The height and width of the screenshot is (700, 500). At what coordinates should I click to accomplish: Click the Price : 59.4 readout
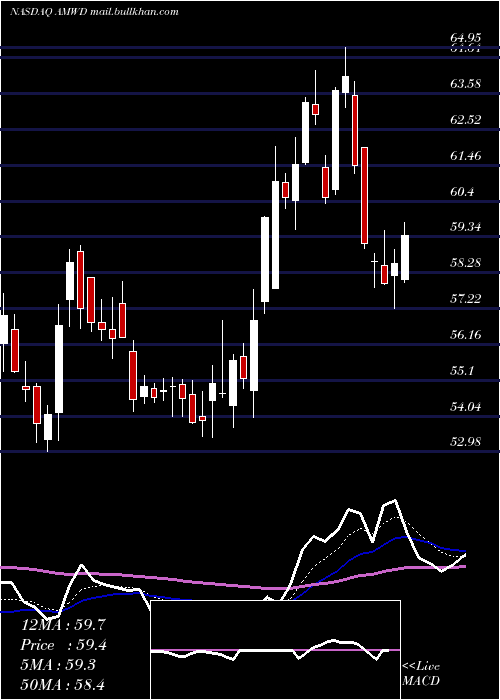click(x=63, y=645)
